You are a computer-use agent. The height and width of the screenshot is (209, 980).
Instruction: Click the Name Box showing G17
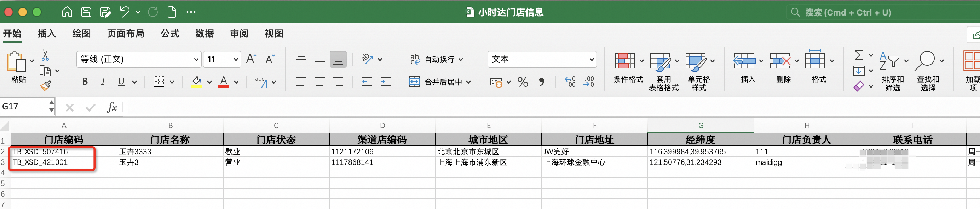[x=24, y=107]
